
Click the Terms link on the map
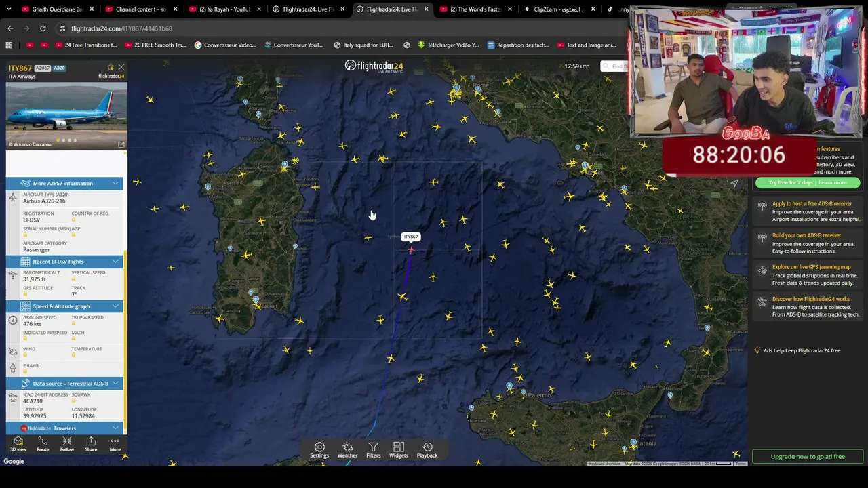741,464
